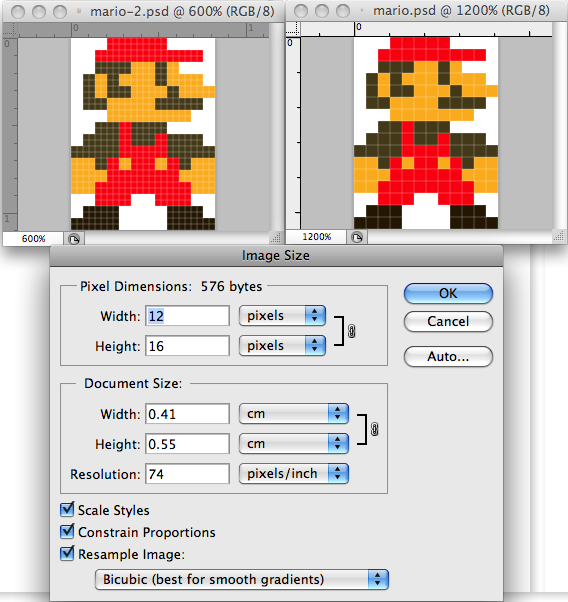Click the Mario canvas image in mario.psd
This screenshot has height=602, width=568.
[426, 133]
